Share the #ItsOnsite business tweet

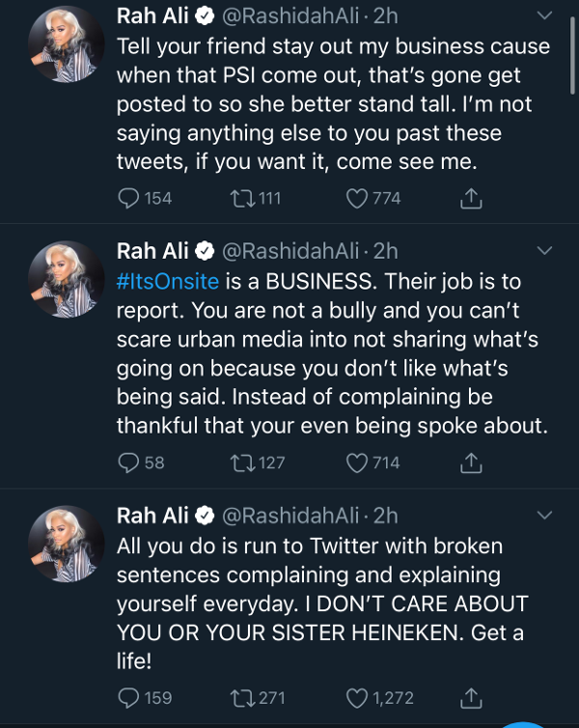pos(471,463)
